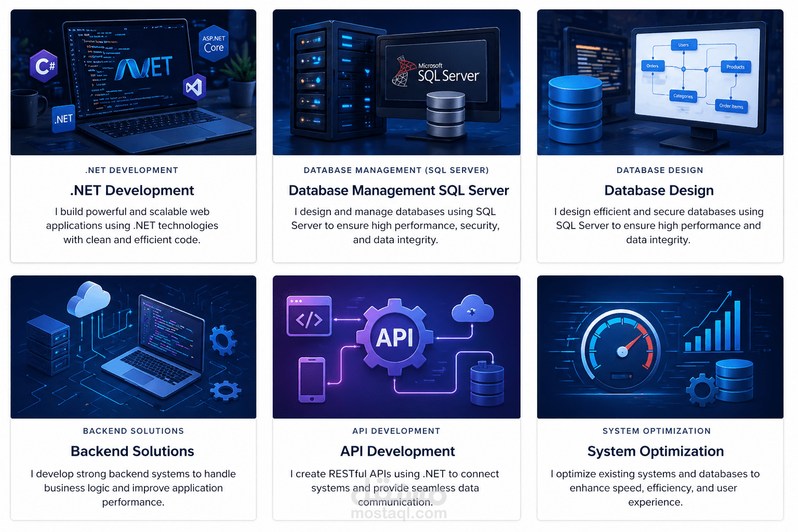Click the ".NET Development" card title
Image resolution: width=798 pixels, height=532 pixels.
(132, 191)
